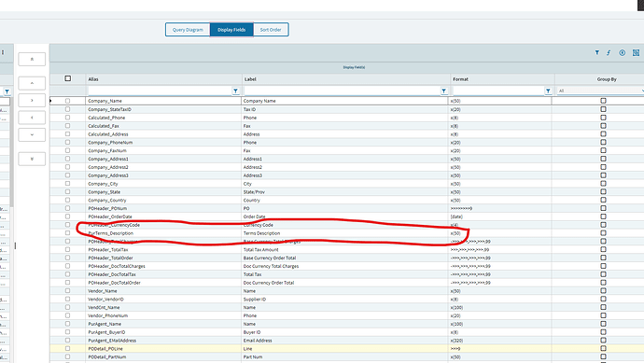Move selected field to bottom (double down arrow)
The height and width of the screenshot is (363, 644).
tap(32, 159)
